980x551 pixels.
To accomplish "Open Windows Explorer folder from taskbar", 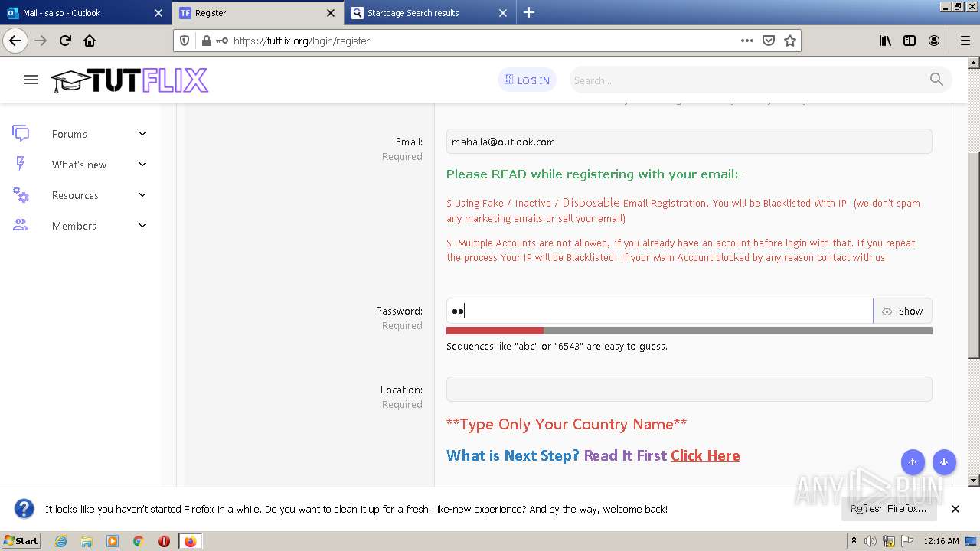I will [x=87, y=541].
